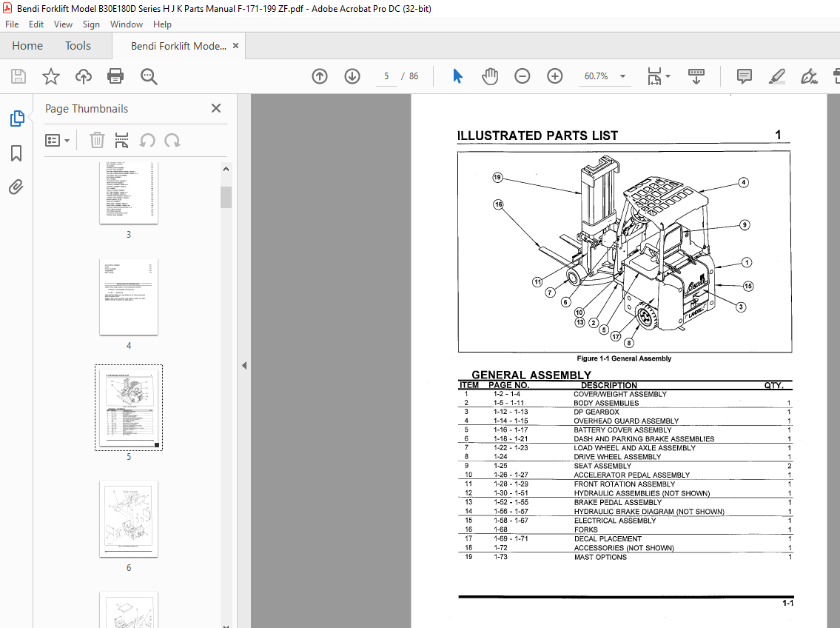Rotate pages counterclockwise
840x628 pixels.
pyautogui.click(x=147, y=141)
